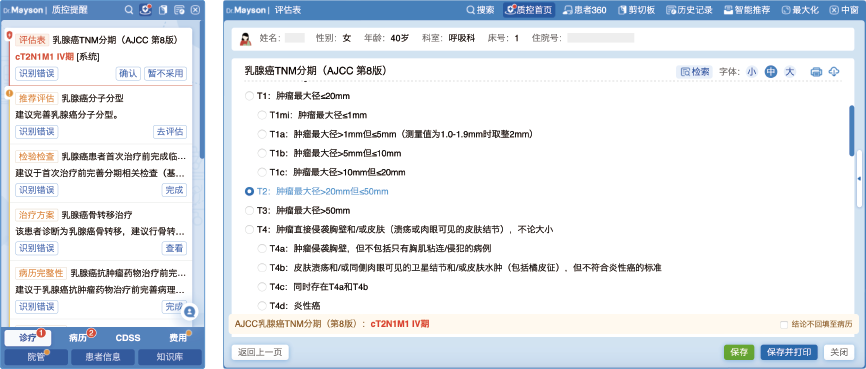
Task: Select T4 chest wall/skin invasion radio
Action: click(249, 229)
